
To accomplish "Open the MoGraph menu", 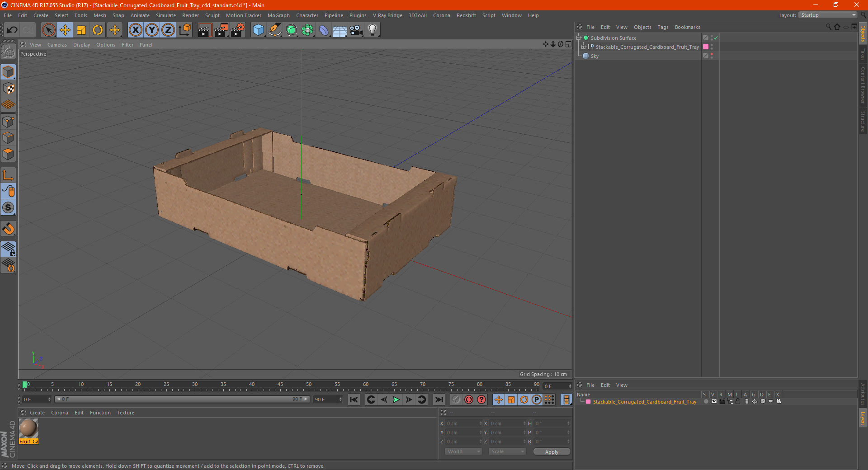I will click(278, 15).
